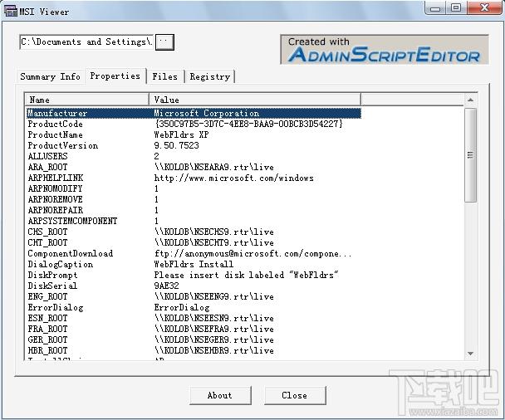Select the FRA_ROOT row

(x=194, y=329)
